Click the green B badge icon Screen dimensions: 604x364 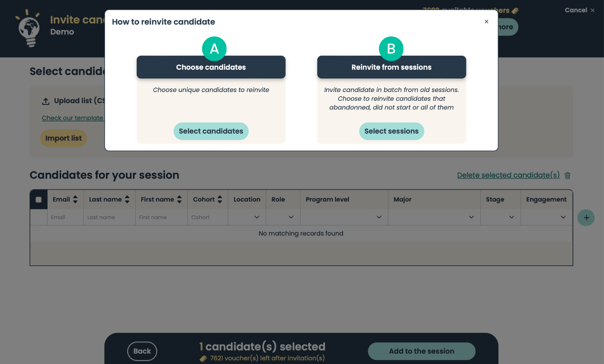coord(391,49)
